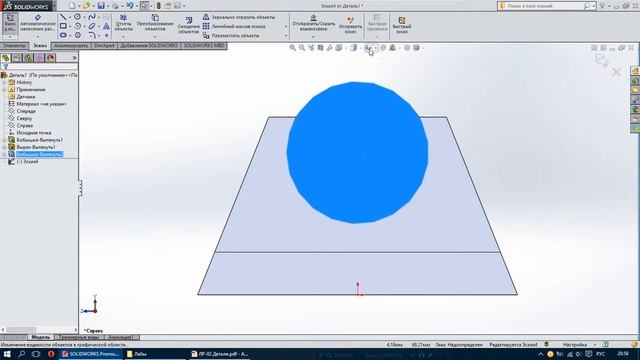
Task: Open DisplayManager tab in left panel
Action: [51, 58]
